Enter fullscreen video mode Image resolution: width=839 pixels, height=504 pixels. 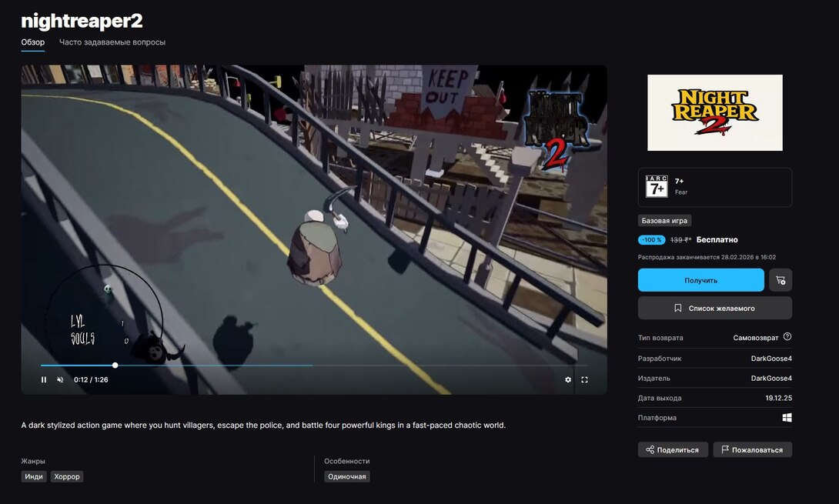(584, 379)
